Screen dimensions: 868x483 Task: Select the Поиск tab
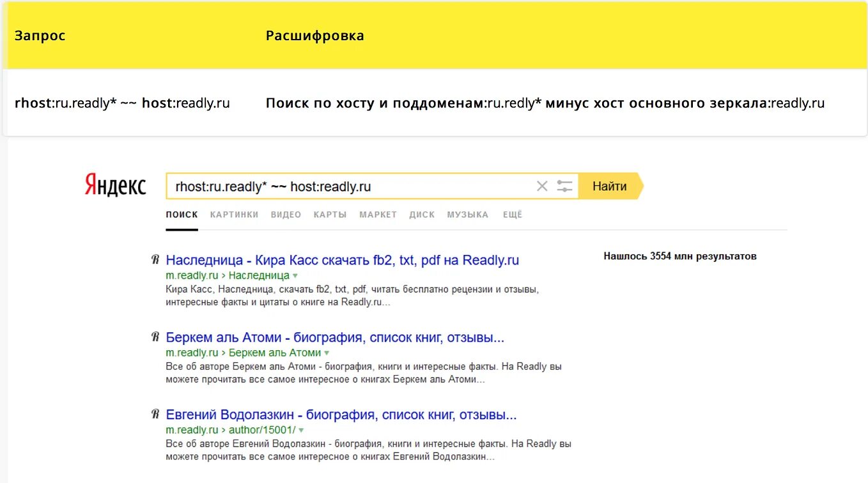(182, 215)
